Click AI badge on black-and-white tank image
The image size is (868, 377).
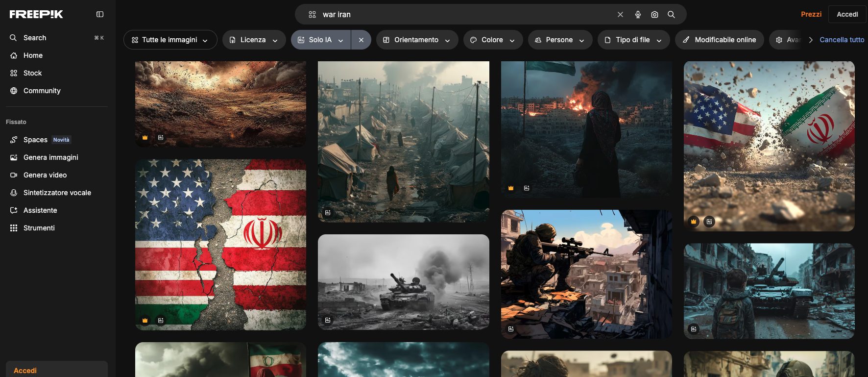click(x=328, y=320)
